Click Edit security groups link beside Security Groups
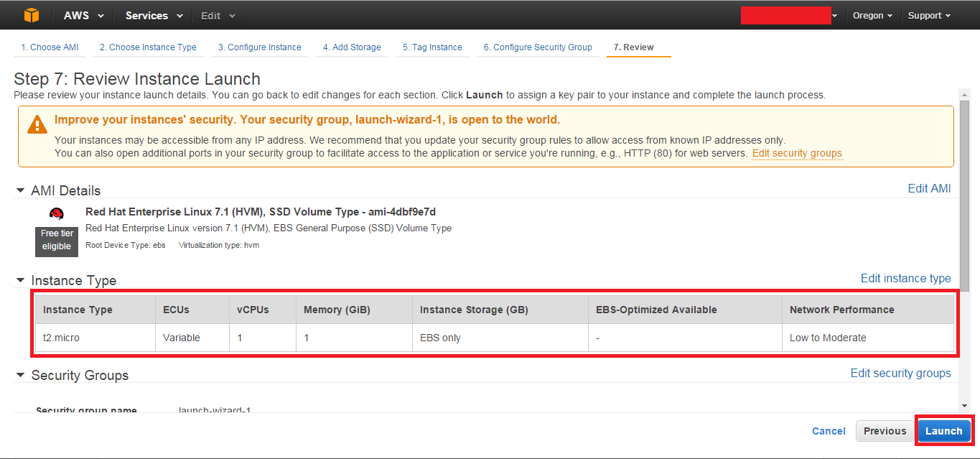 pos(901,373)
